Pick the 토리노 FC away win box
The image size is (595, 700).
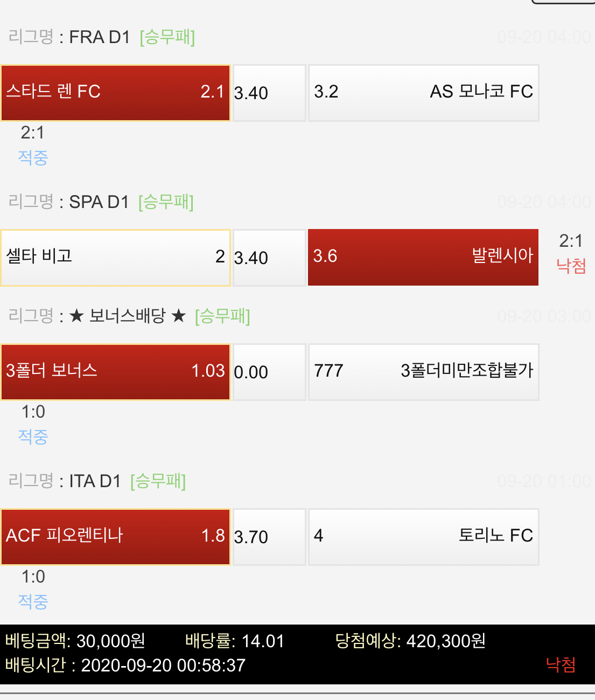(x=423, y=537)
